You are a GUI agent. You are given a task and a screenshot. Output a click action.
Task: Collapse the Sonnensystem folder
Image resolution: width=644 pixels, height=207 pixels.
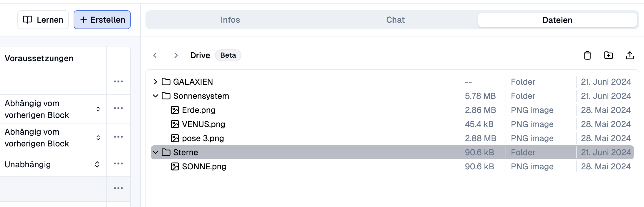pos(155,96)
